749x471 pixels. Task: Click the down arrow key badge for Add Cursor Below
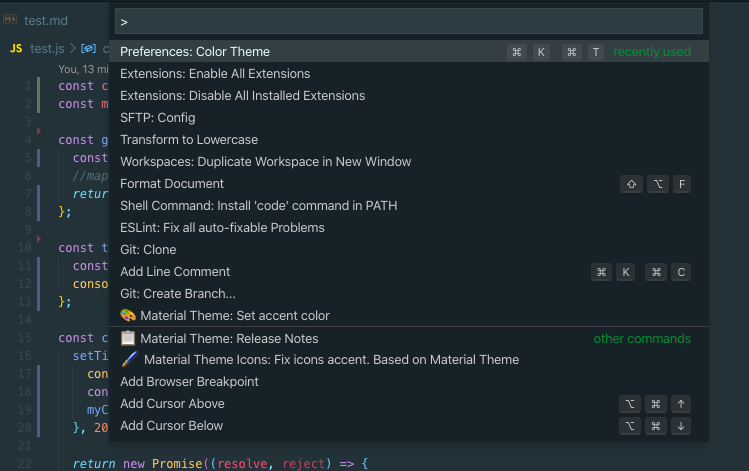[x=681, y=426]
